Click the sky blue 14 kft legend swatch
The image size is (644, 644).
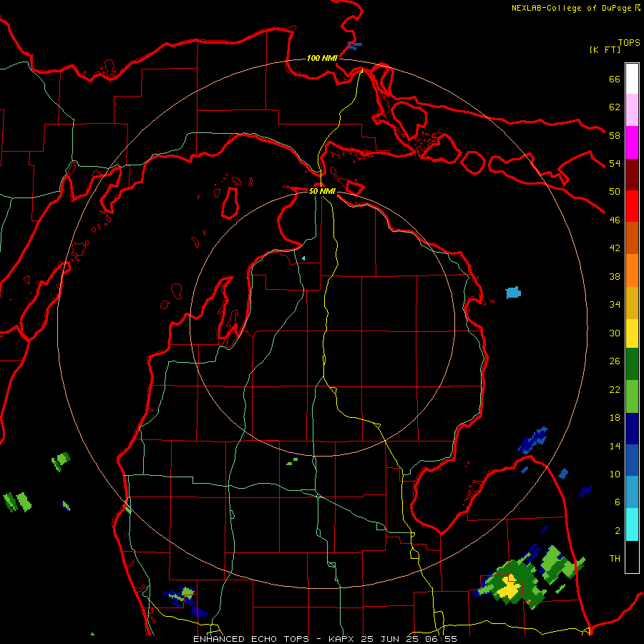[632, 492]
